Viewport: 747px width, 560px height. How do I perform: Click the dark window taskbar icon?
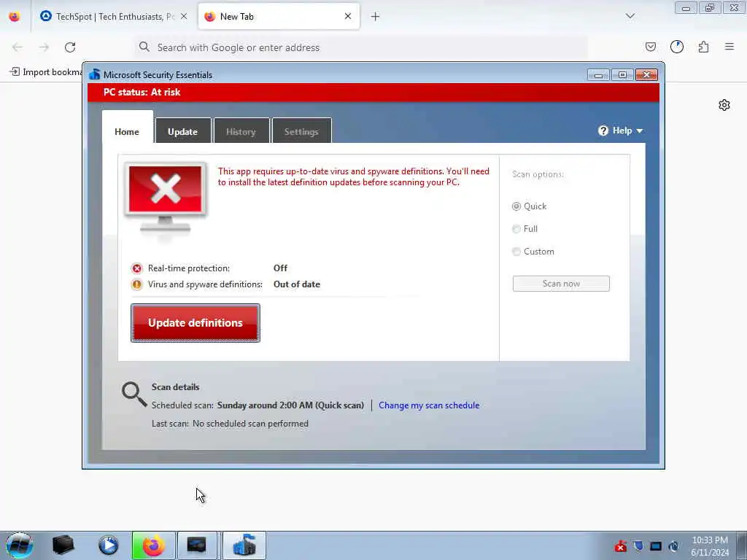(197, 545)
